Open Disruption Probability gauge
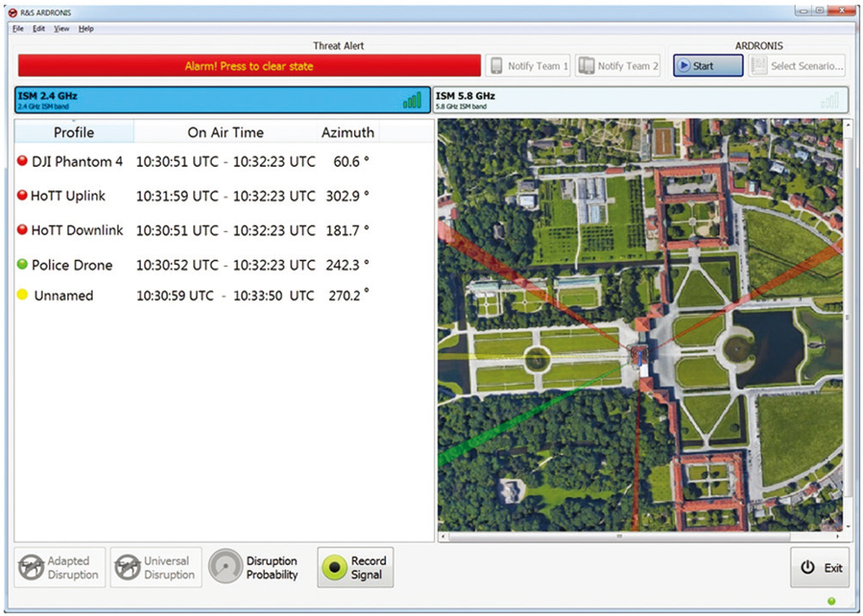 click(225, 567)
